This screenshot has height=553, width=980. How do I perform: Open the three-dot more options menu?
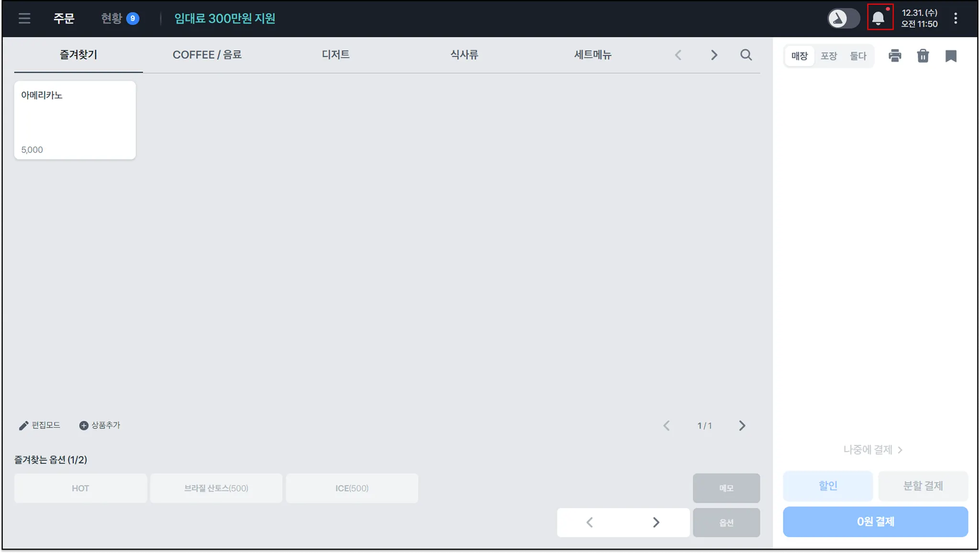(956, 19)
